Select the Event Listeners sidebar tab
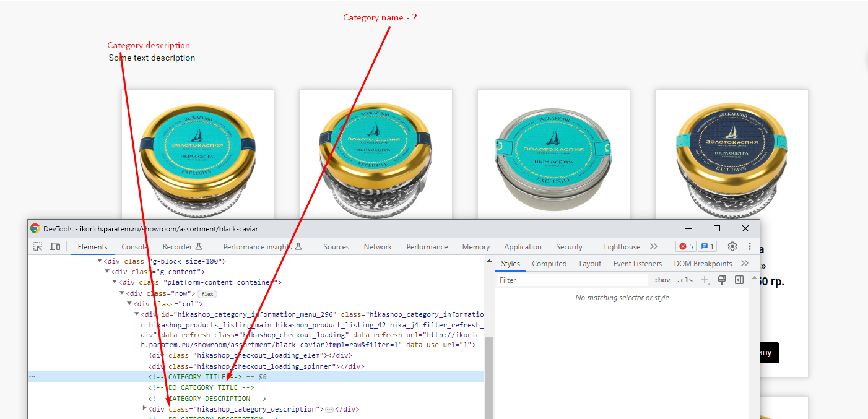This screenshot has width=868, height=419. pyautogui.click(x=637, y=263)
